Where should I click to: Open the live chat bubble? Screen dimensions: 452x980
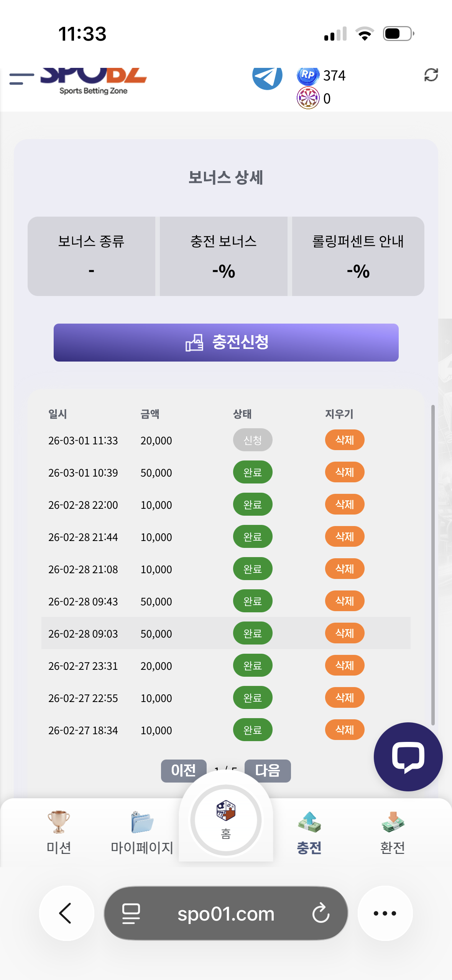coord(408,756)
